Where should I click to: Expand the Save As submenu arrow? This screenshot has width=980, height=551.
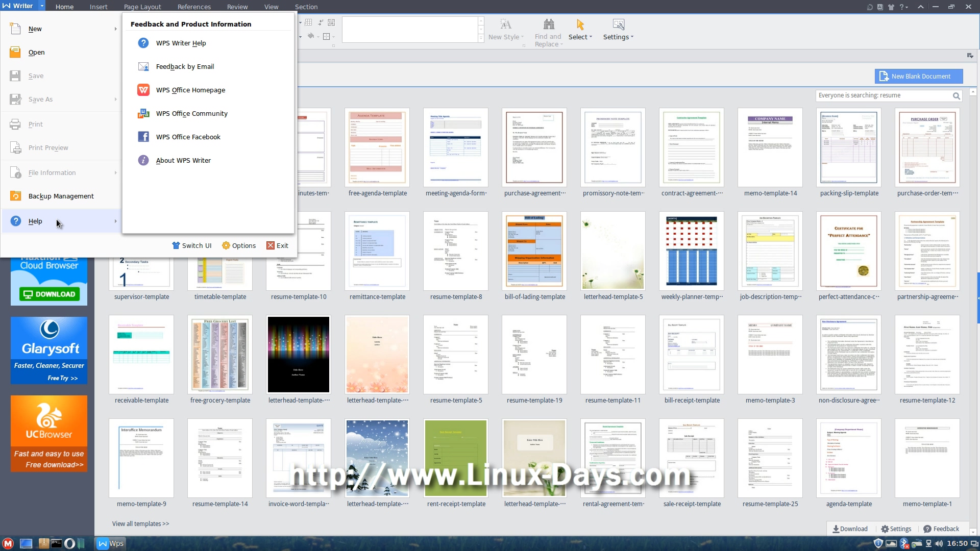coord(116,99)
